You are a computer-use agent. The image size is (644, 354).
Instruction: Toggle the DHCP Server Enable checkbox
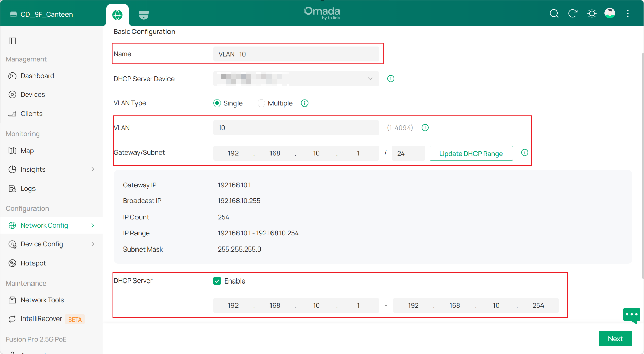click(x=217, y=281)
